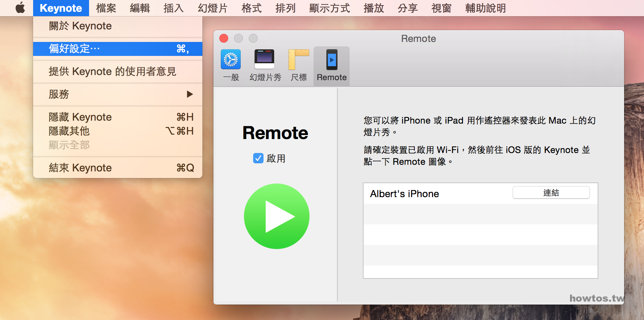Choose 提供 Keynote 的使用者意見
644x320 pixels.
tap(118, 71)
